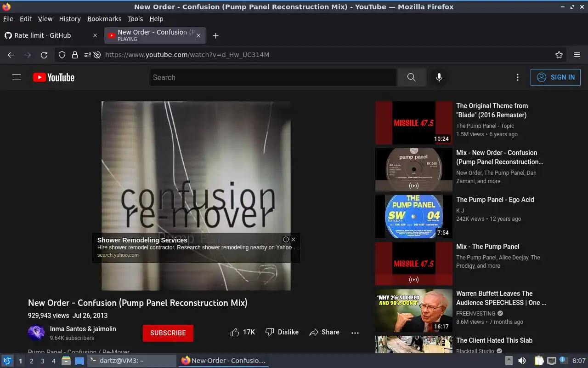Screen dimensions: 588x368
Task: Share the video
Action: pos(324,332)
